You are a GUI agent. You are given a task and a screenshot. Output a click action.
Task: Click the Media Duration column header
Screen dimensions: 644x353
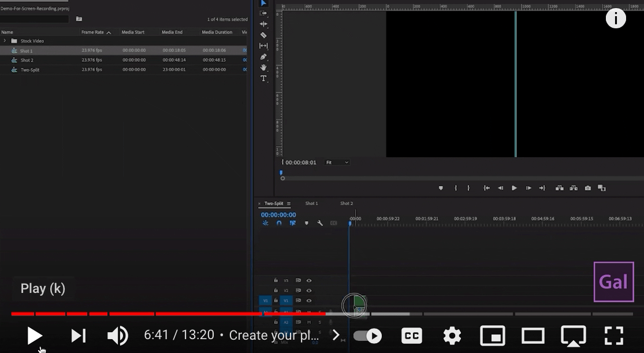[217, 32]
